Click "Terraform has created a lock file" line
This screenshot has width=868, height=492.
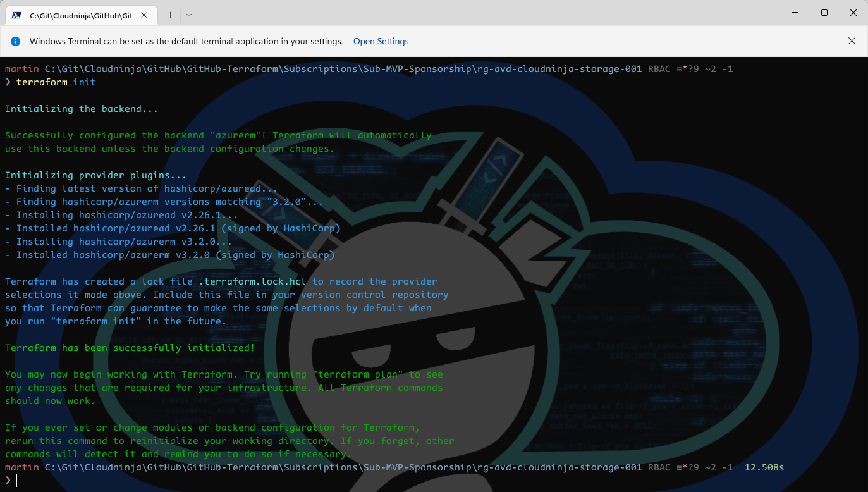pyautogui.click(x=221, y=281)
